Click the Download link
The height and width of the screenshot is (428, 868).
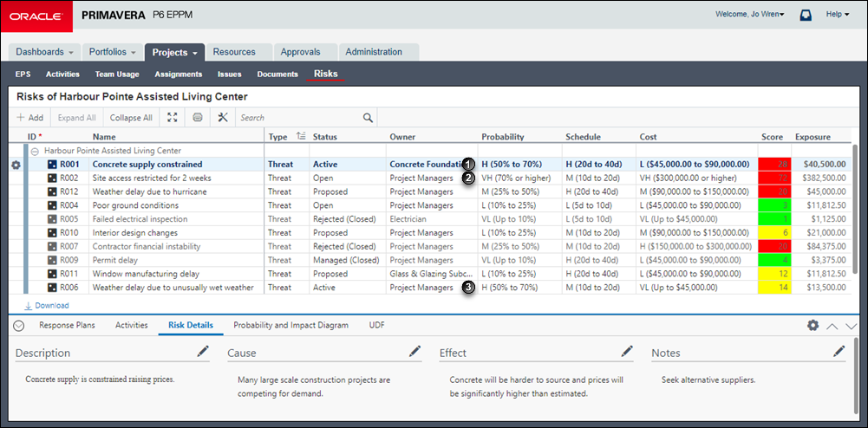47,305
